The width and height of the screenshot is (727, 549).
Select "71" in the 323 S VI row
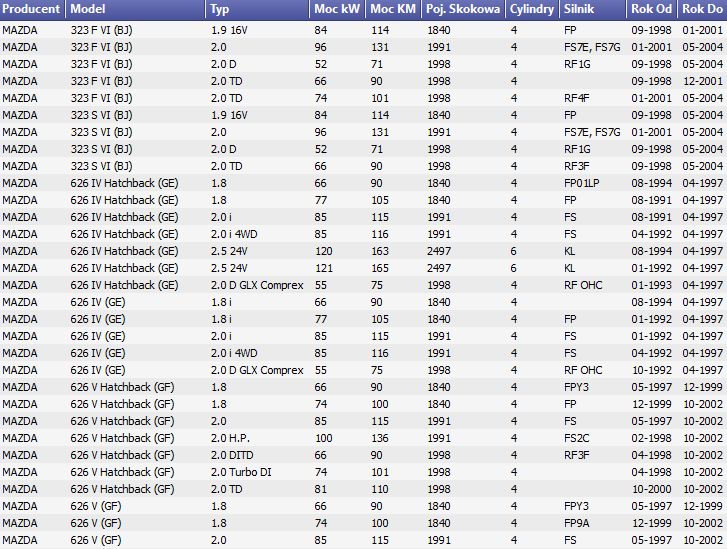(376, 149)
